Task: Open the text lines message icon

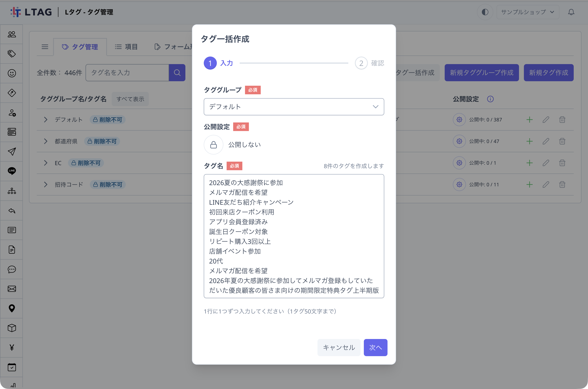Action: 12,230
